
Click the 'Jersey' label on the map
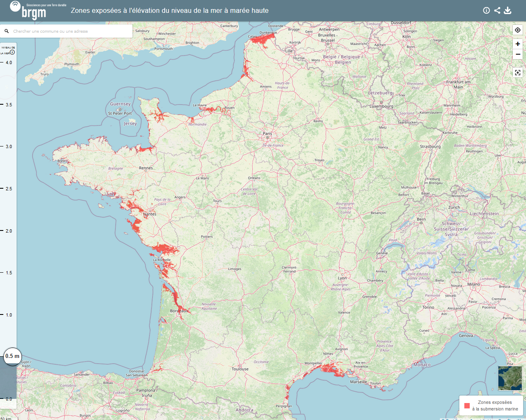pyautogui.click(x=130, y=123)
